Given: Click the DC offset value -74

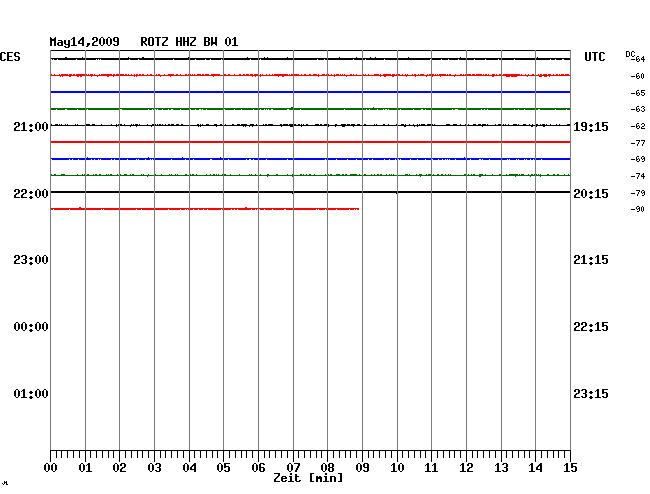Looking at the screenshot, I should [x=638, y=177].
